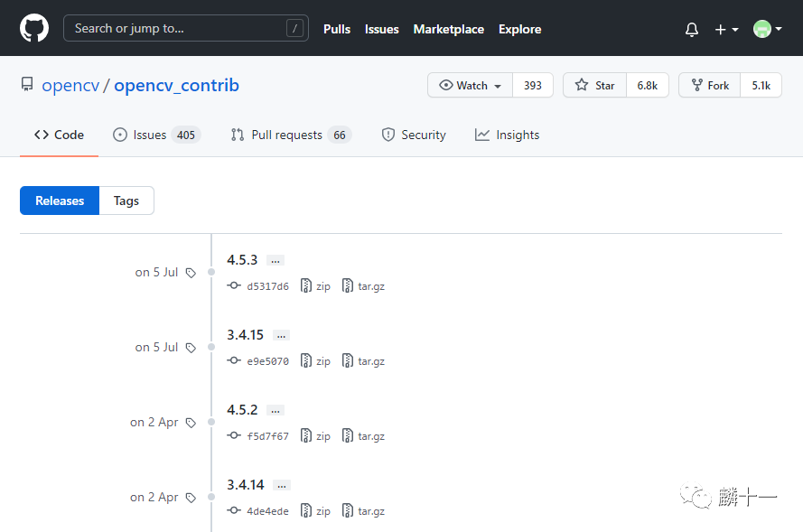
Task: Click the commit icon before e9e5070
Action: [234, 360]
